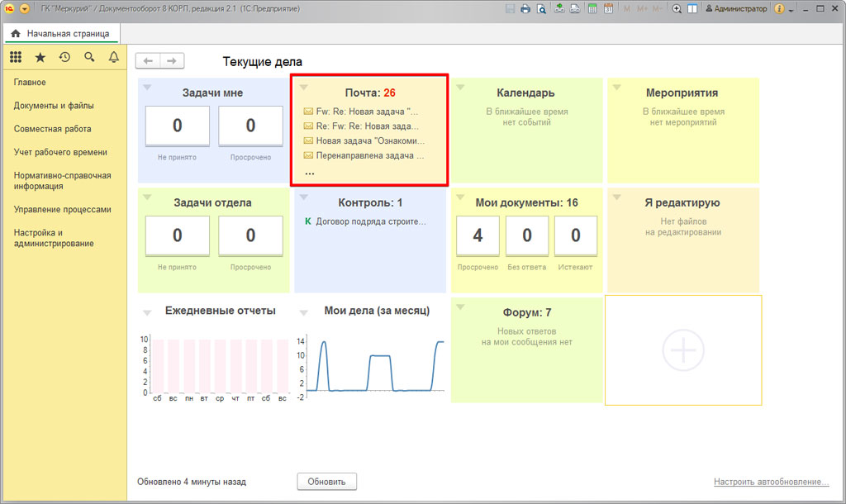Screen dimensions: 846x504
Task: Open the History clock icon
Action: (x=64, y=57)
